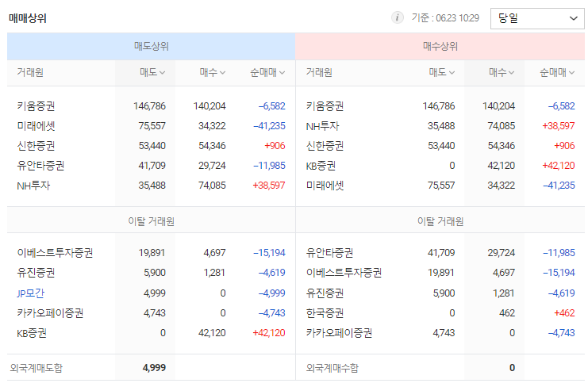Click 거래원 column header in 매도상위
Image resolution: width=588 pixels, height=383 pixels.
point(30,72)
